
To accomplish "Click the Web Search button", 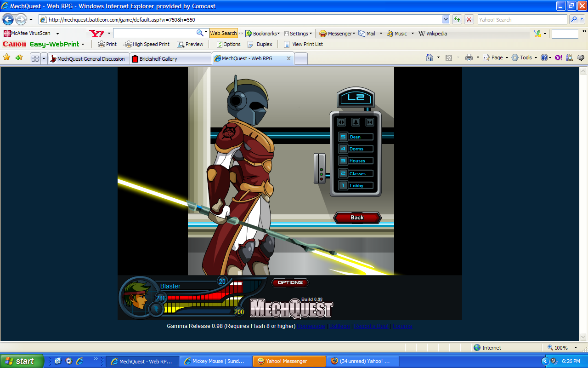I will 223,33.
